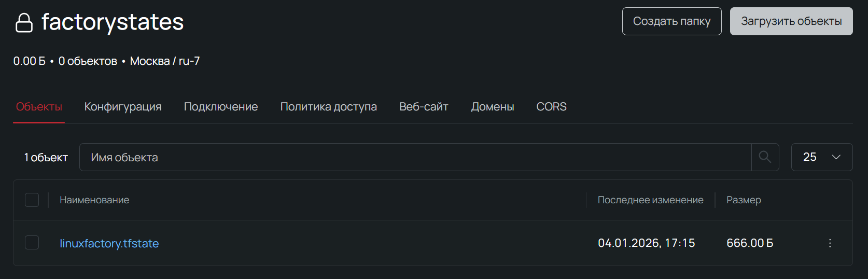Go to the Политика доступа tab

(x=328, y=107)
